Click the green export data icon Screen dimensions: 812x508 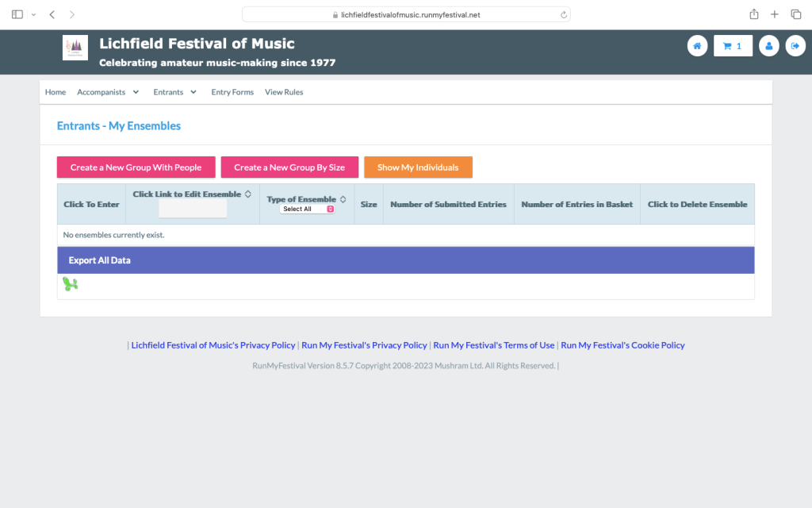[71, 284]
